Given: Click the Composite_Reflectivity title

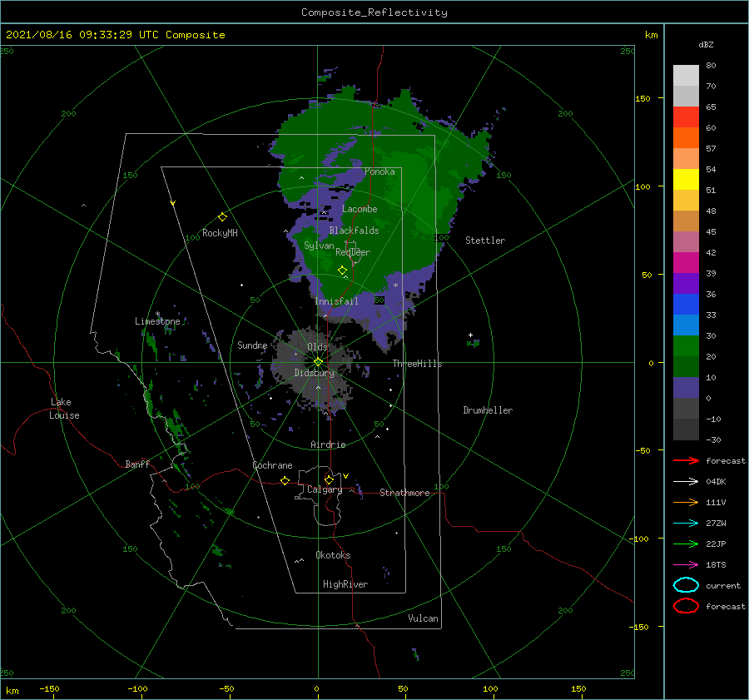Looking at the screenshot, I should 374,12.
